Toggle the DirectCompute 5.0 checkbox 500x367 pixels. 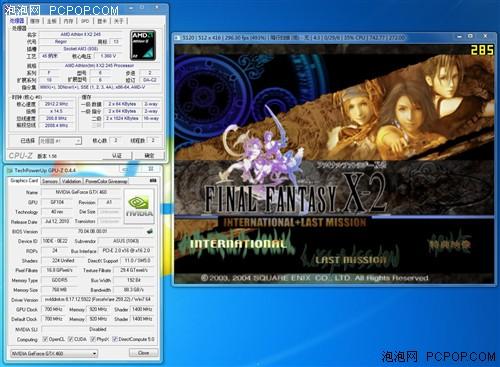115,339
